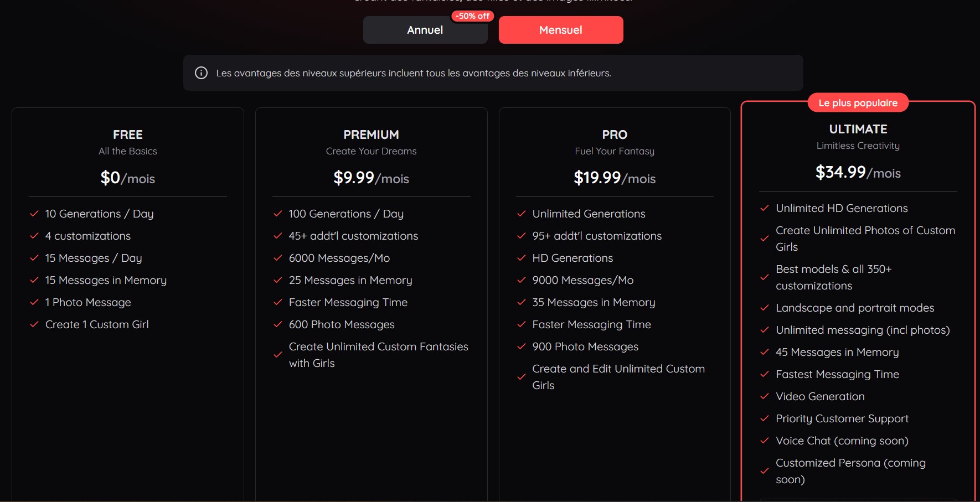Viewport: 980px width, 502px height.
Task: Click Voice Chat (coming soon) feature
Action: [842, 441]
